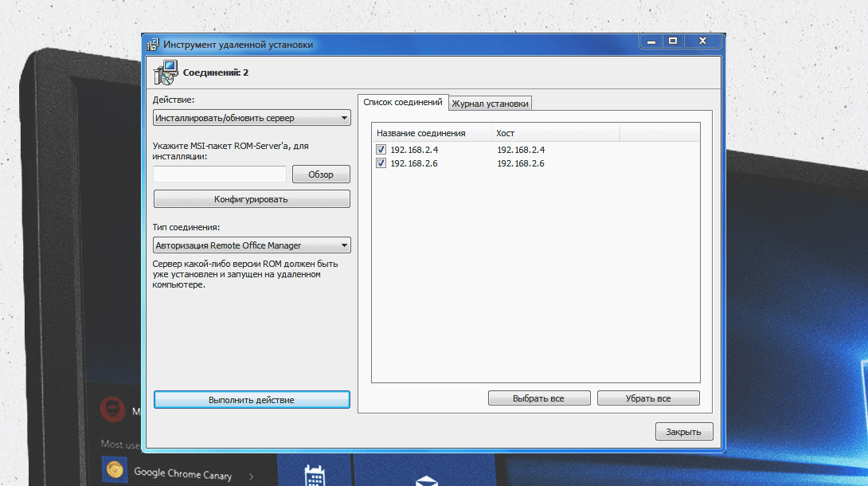Expand the "Тип соединения" combo box
Image resolution: width=868 pixels, height=486 pixels.
[x=252, y=245]
